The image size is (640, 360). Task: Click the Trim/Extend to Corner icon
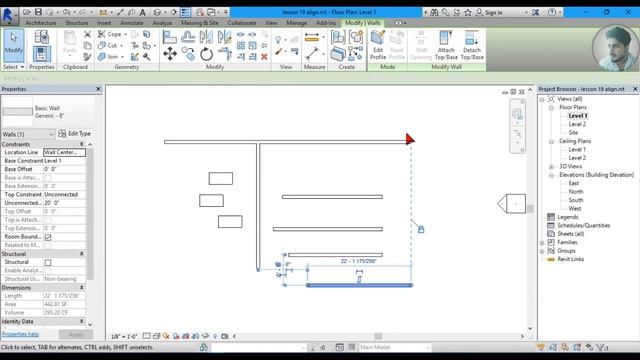[x=224, y=53]
